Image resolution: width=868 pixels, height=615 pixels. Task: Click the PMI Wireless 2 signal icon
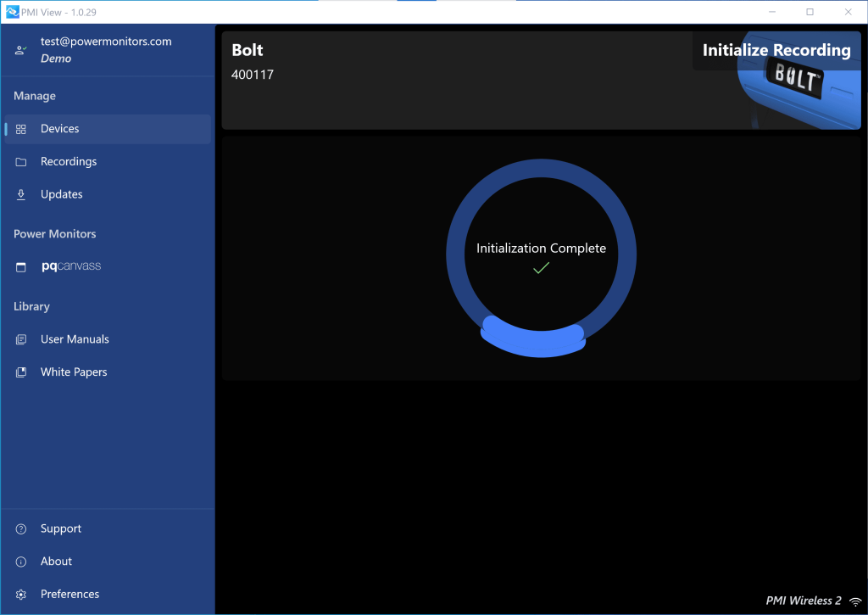pos(855,600)
